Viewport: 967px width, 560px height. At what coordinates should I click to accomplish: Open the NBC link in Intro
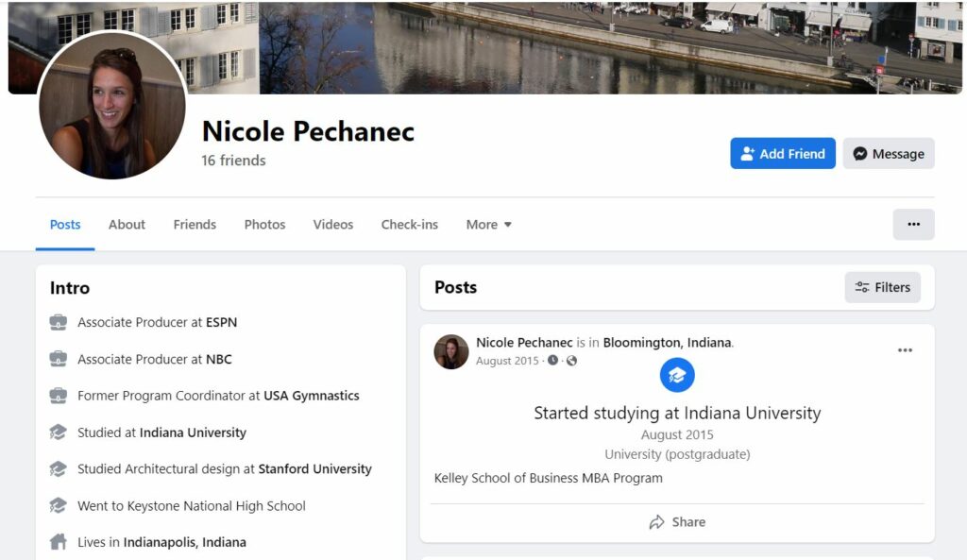[219, 359]
